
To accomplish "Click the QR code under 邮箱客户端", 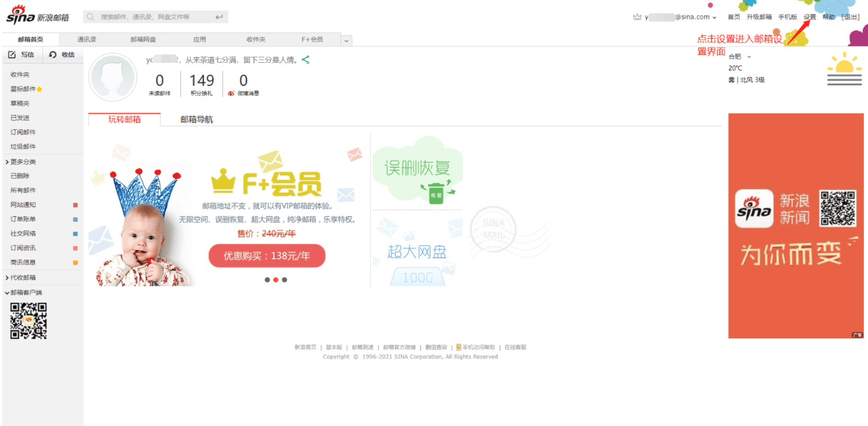I will pos(28,321).
